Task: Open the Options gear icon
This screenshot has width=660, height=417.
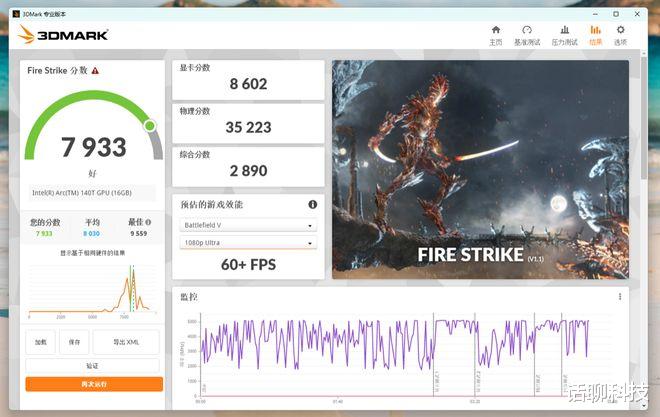Action: pyautogui.click(x=620, y=30)
